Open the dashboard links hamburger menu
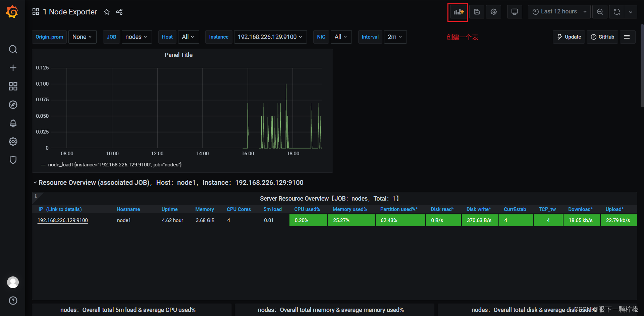 tap(627, 37)
